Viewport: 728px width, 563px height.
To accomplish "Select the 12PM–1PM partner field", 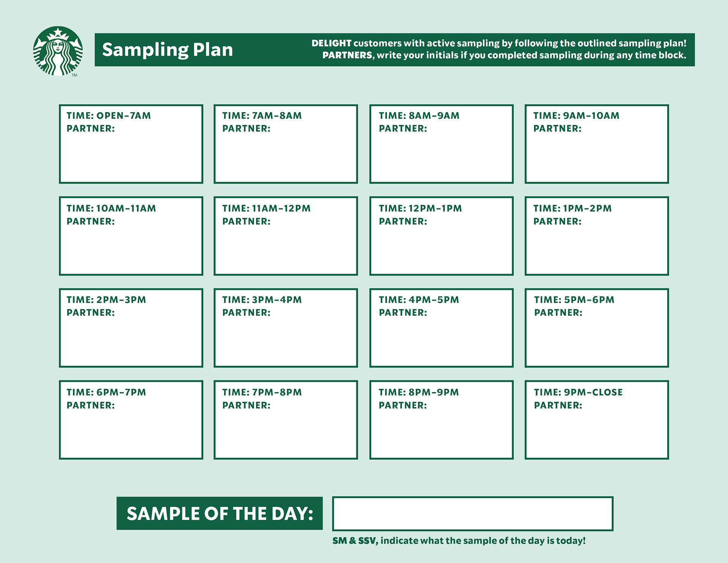I will point(441,236).
